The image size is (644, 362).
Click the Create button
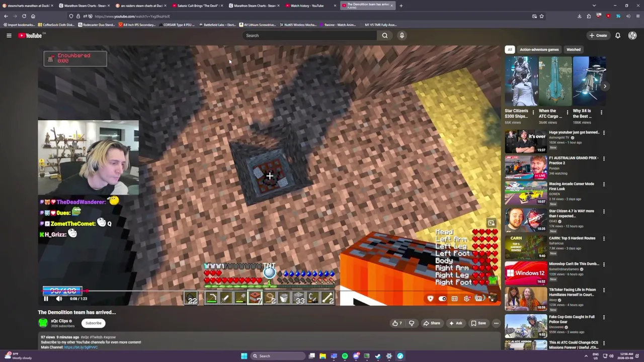[598, 35]
